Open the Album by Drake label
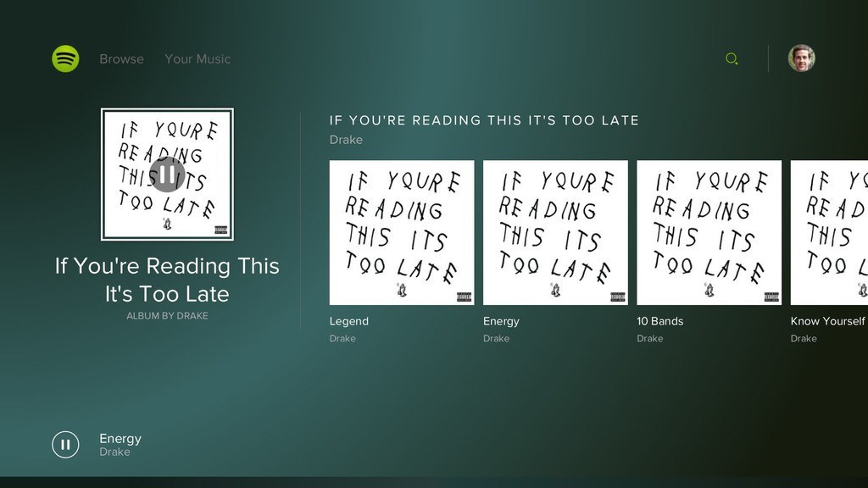This screenshot has height=488, width=868. [x=167, y=316]
